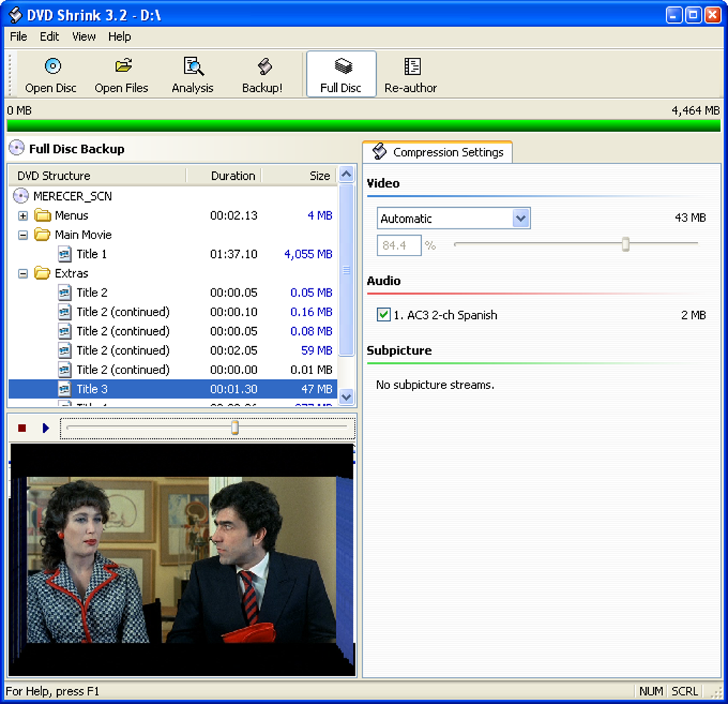Collapse the Main Movie tree node
728x704 pixels.
click(23, 235)
